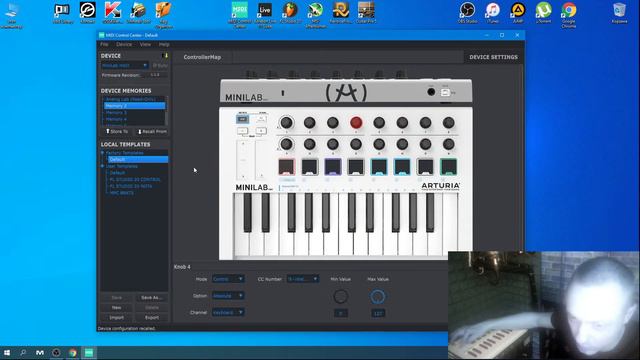Select pad 1 with the pink border
Screen dimensions: 640x360
pos(287,167)
